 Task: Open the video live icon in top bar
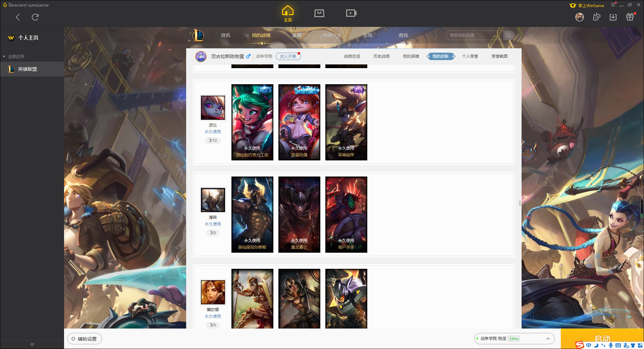click(x=351, y=13)
